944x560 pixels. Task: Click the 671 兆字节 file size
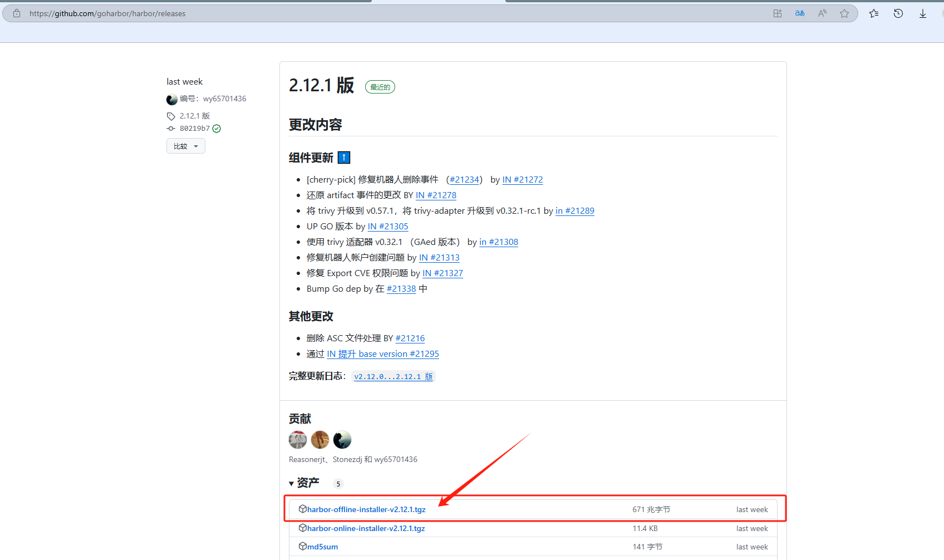tap(651, 509)
